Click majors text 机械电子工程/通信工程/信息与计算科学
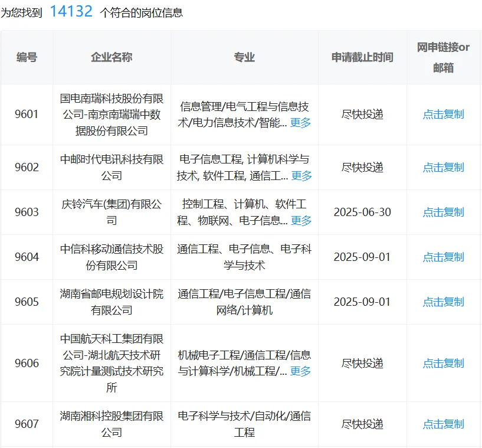 (244, 364)
